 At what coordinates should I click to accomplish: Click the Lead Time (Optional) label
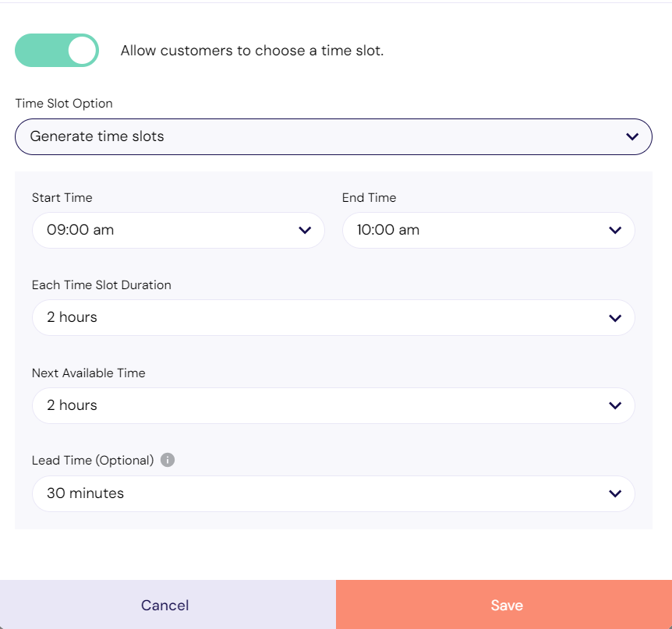click(93, 460)
